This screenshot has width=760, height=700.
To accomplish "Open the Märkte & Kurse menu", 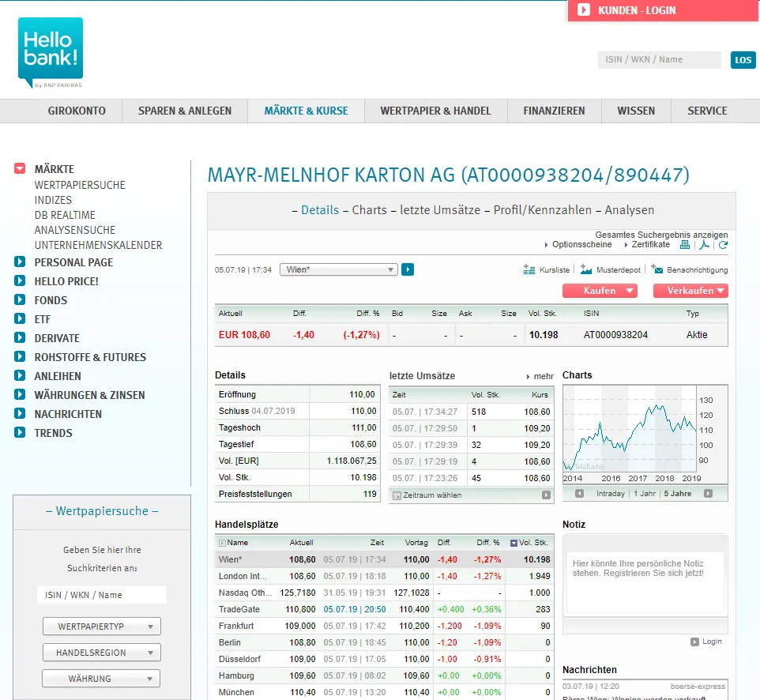I will [307, 111].
